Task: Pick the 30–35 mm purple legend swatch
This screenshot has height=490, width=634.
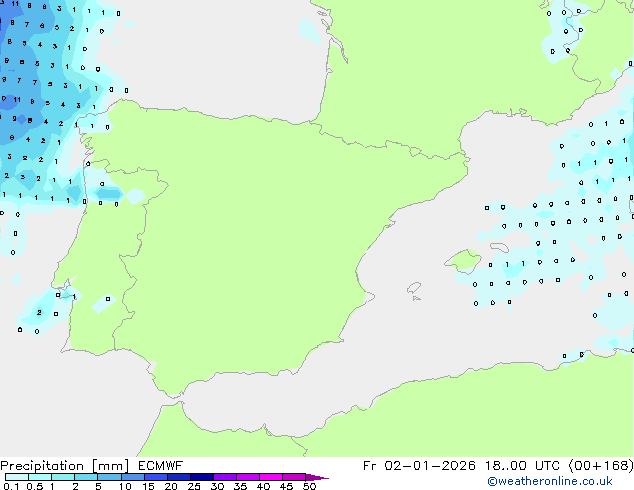Action: click(x=225, y=477)
